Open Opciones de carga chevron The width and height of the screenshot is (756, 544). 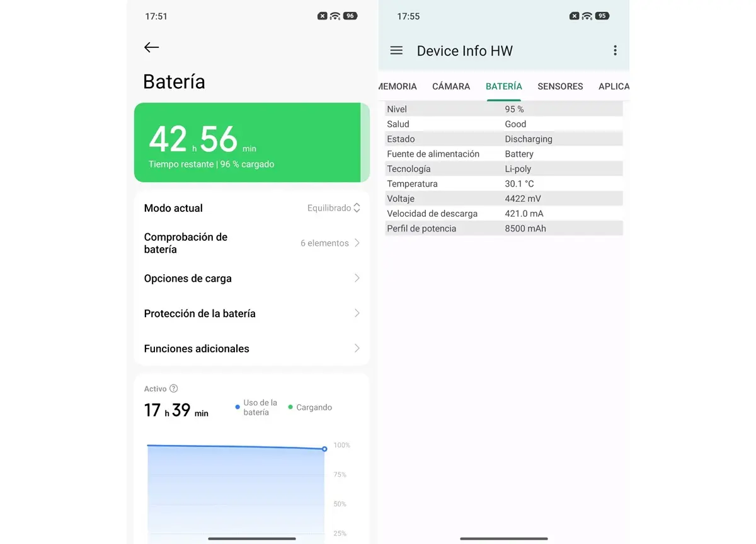tap(357, 278)
